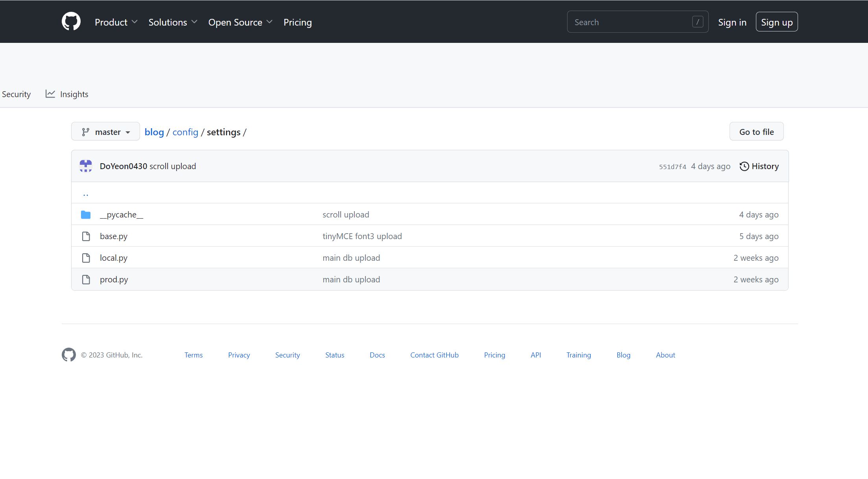Go to Pricing in top navigation

[298, 22]
